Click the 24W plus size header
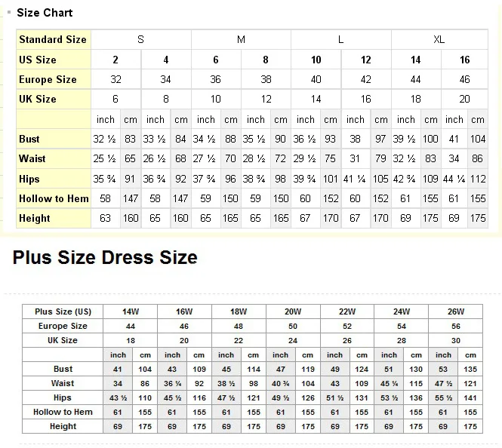The image size is (502, 448). coord(402,311)
